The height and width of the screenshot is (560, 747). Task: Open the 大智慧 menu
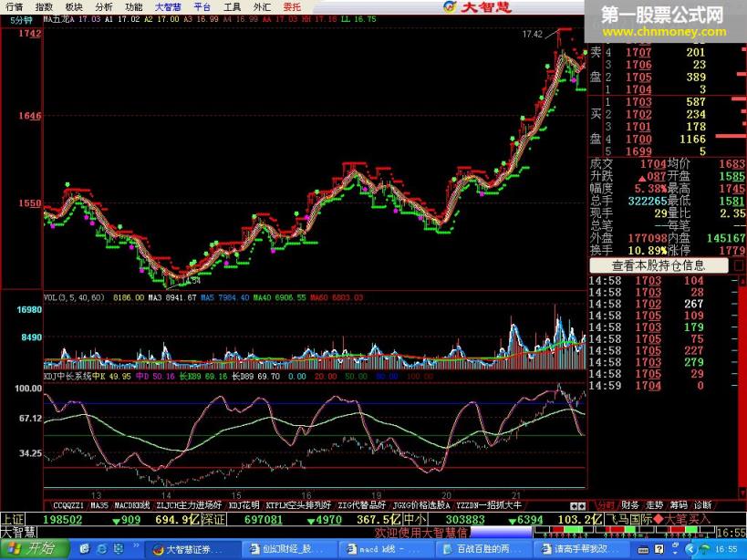coord(168,6)
